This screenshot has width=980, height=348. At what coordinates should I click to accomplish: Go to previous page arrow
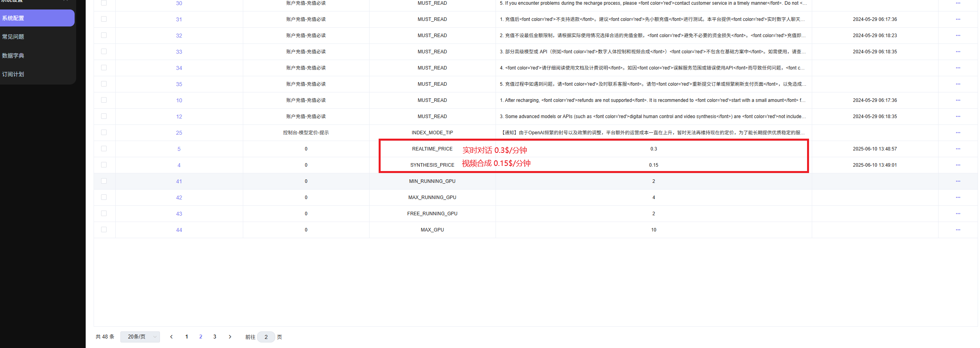pos(171,337)
